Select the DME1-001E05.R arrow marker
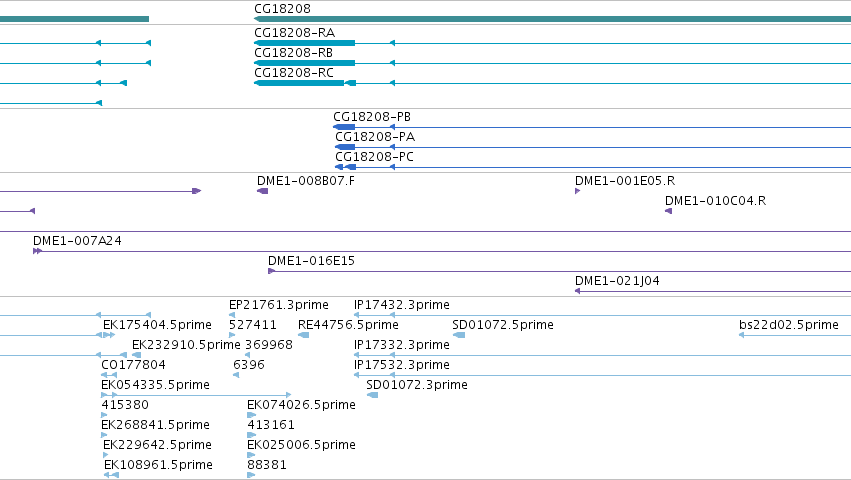Image resolution: width=851 pixels, height=480 pixels. tap(577, 191)
